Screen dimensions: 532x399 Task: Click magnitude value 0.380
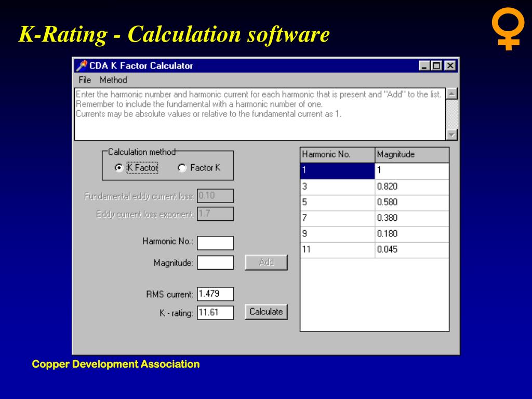(412, 218)
